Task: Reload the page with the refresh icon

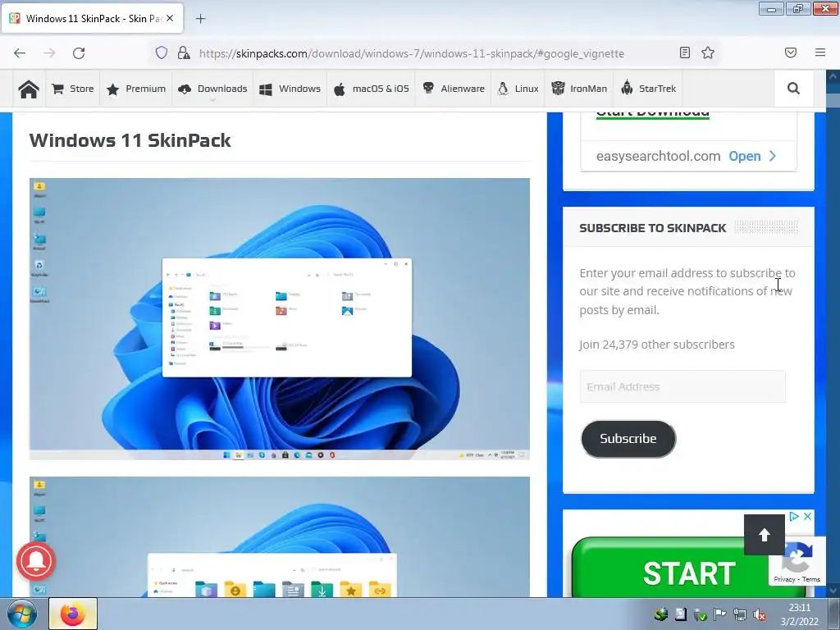Action: point(79,53)
